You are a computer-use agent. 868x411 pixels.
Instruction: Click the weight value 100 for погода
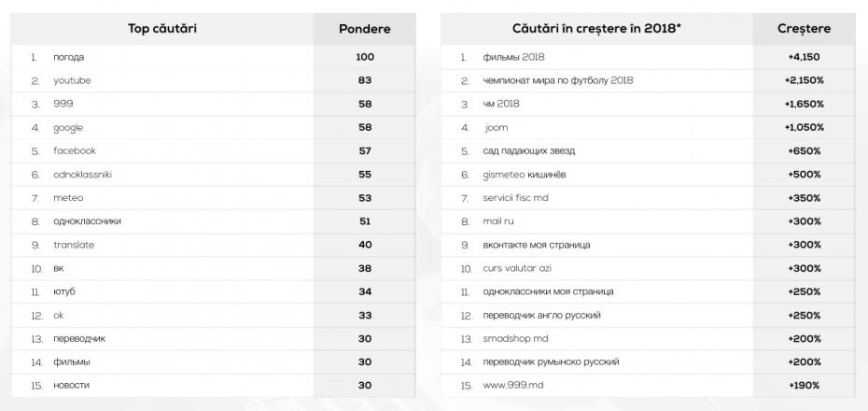coord(365,57)
